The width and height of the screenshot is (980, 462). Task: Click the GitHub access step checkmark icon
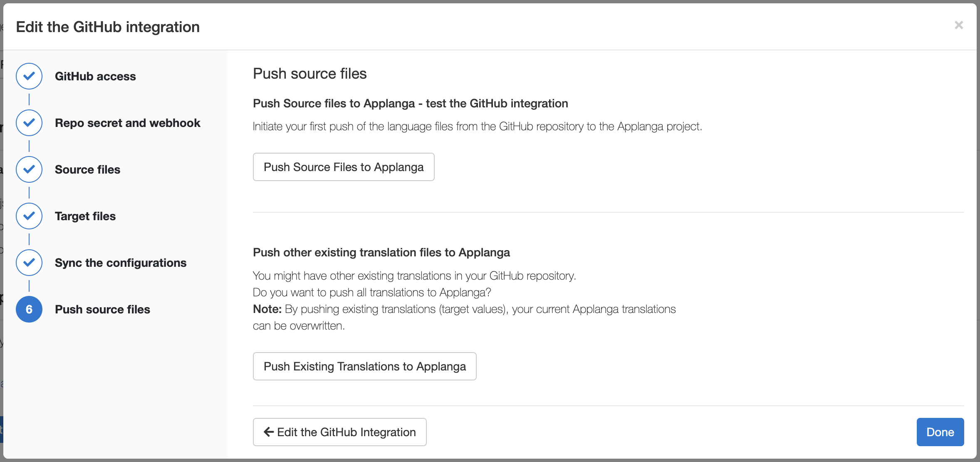[x=29, y=76]
